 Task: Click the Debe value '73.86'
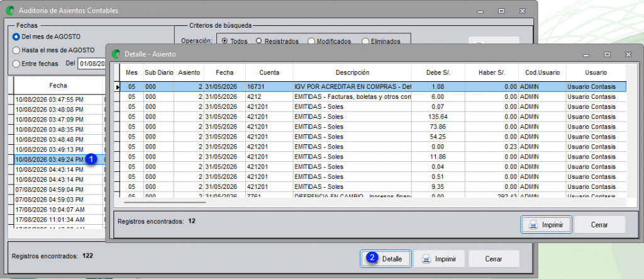[x=438, y=127]
